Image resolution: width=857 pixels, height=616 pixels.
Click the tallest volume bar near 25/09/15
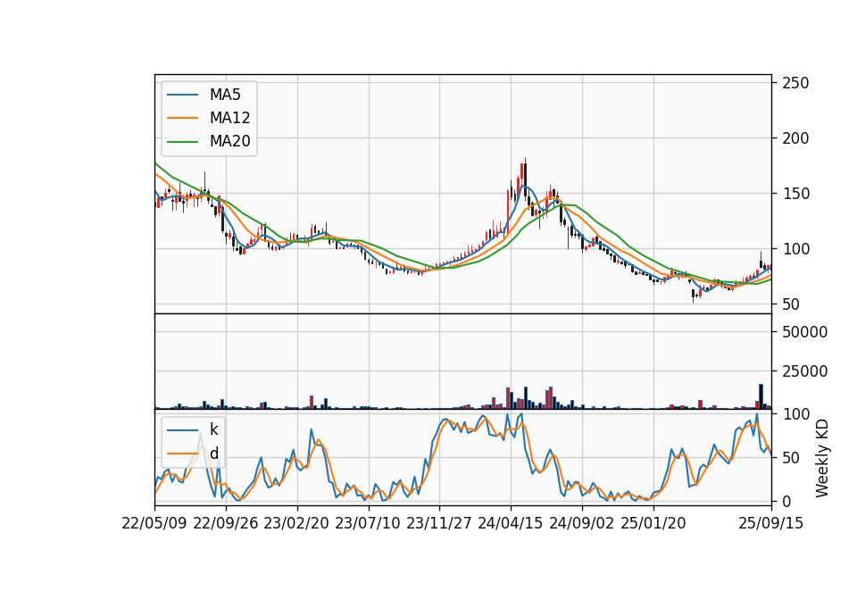point(761,396)
